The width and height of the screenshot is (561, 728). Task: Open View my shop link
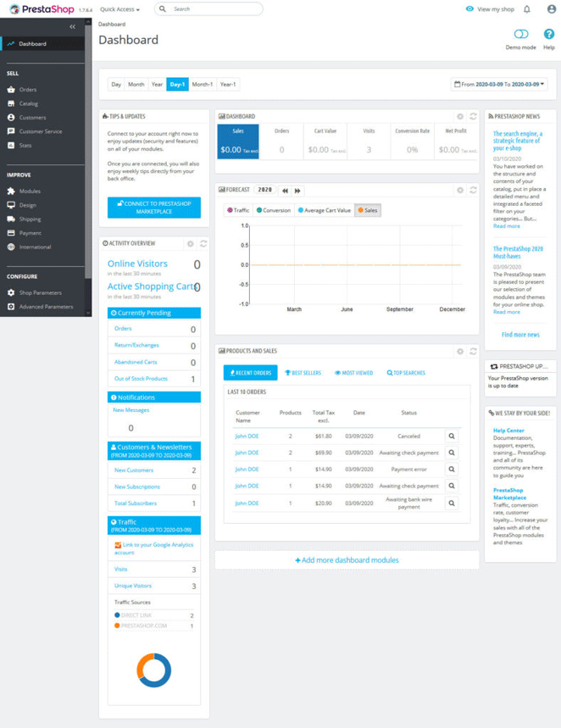[x=490, y=9]
